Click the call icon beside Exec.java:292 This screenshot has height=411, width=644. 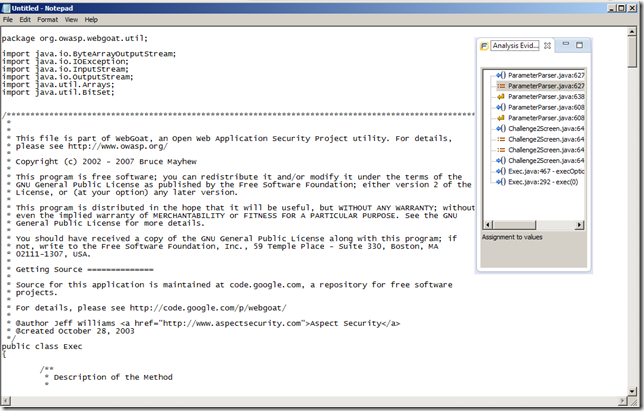(501, 182)
